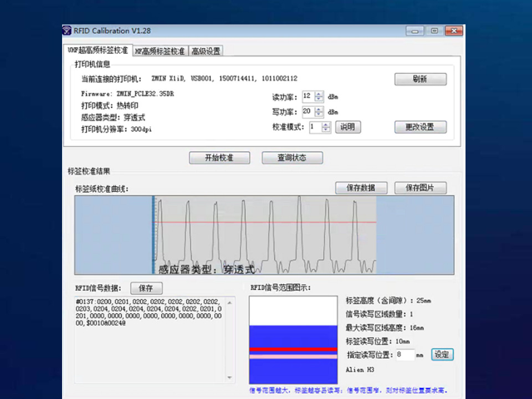Close the RFID Calibration window
532x399 pixels.
pyautogui.click(x=454, y=31)
